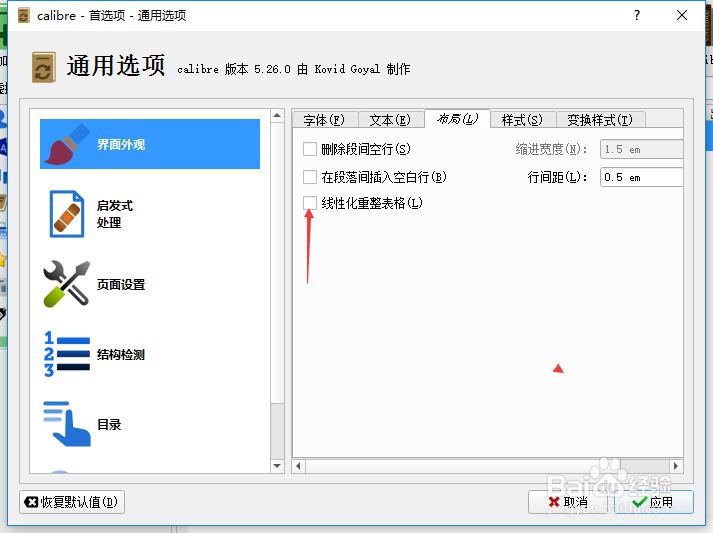Switch to the 文本(E) tab

pyautogui.click(x=390, y=120)
